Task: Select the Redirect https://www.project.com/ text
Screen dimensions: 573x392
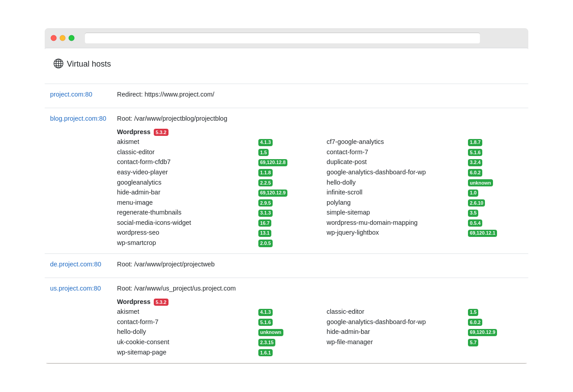Action: (x=166, y=94)
